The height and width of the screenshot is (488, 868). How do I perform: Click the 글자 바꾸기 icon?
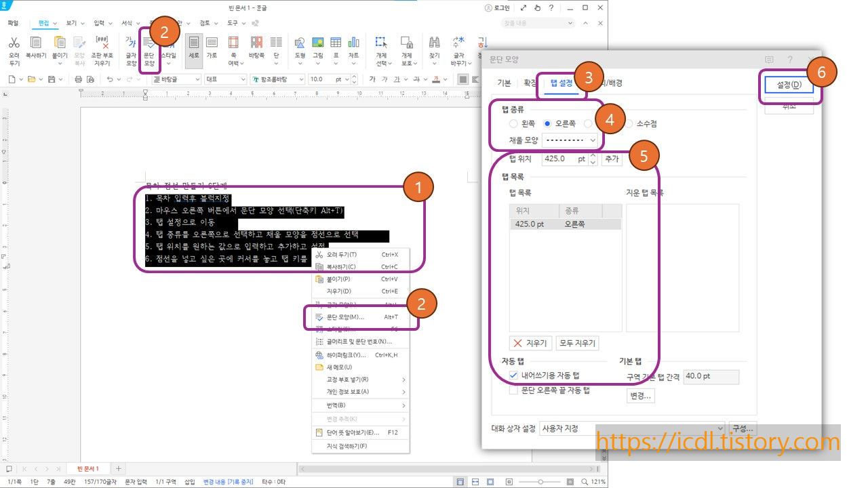point(458,43)
